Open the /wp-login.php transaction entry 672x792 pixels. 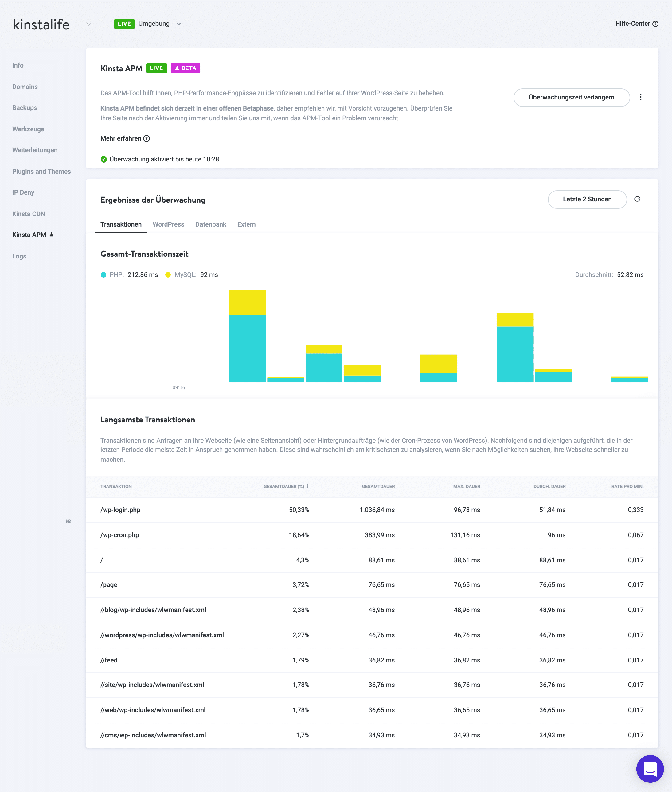[x=121, y=510]
